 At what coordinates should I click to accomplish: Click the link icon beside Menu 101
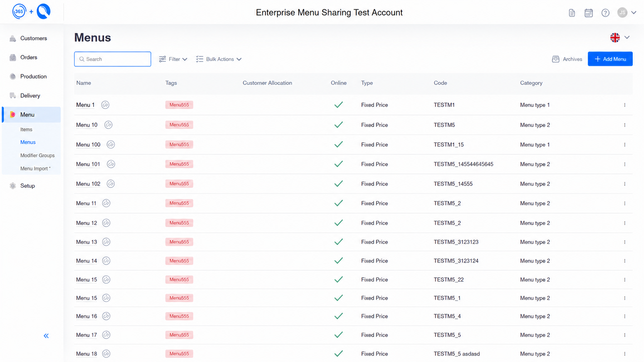point(111,164)
